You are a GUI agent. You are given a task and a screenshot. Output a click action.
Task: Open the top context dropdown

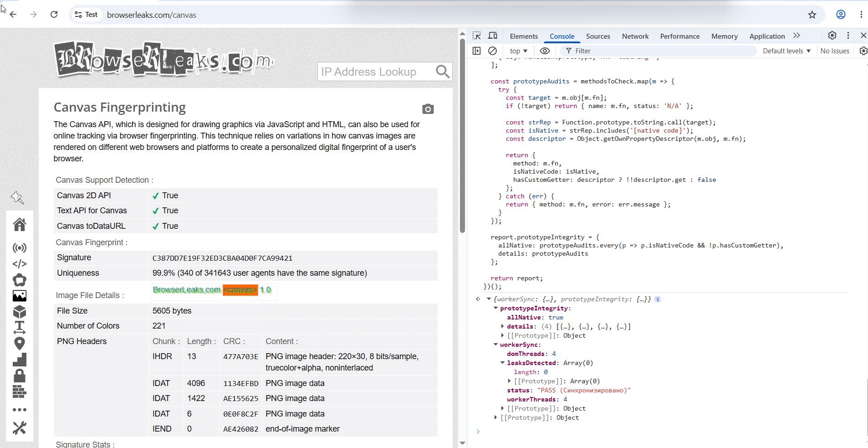(519, 51)
